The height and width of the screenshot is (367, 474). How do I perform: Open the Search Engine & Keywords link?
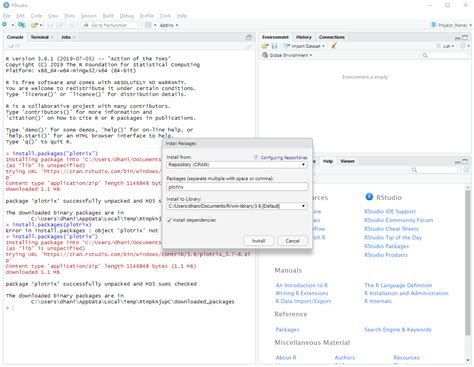pos(398,330)
